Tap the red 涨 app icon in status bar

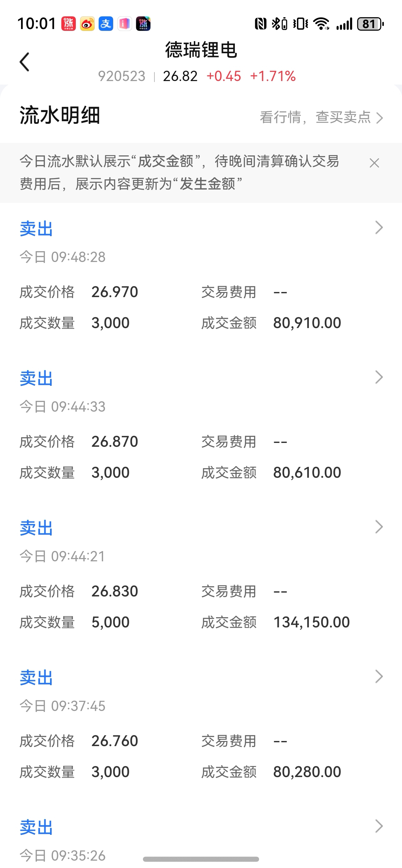click(68, 24)
